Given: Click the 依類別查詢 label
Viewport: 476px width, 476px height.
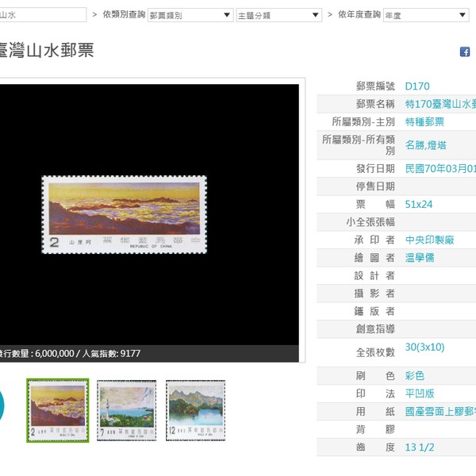Looking at the screenshot, I should [x=124, y=14].
